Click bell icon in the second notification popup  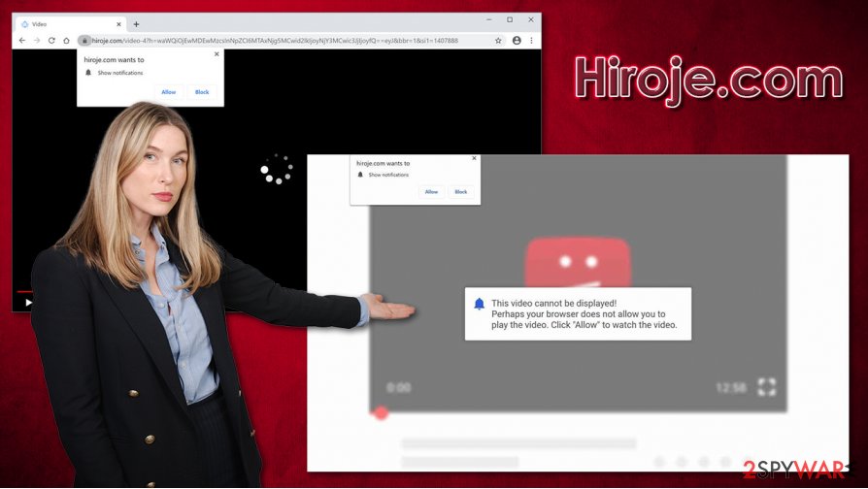pos(360,175)
